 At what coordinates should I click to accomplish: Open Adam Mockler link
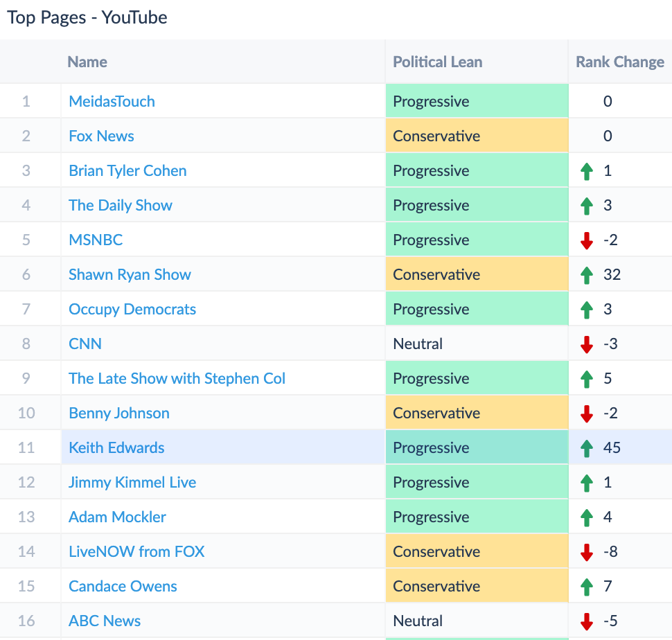coord(118,517)
